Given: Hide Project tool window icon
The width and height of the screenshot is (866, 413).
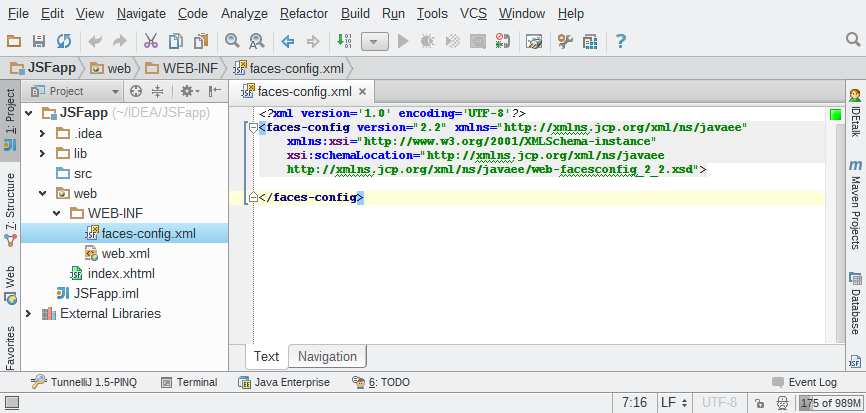Looking at the screenshot, I should (215, 91).
